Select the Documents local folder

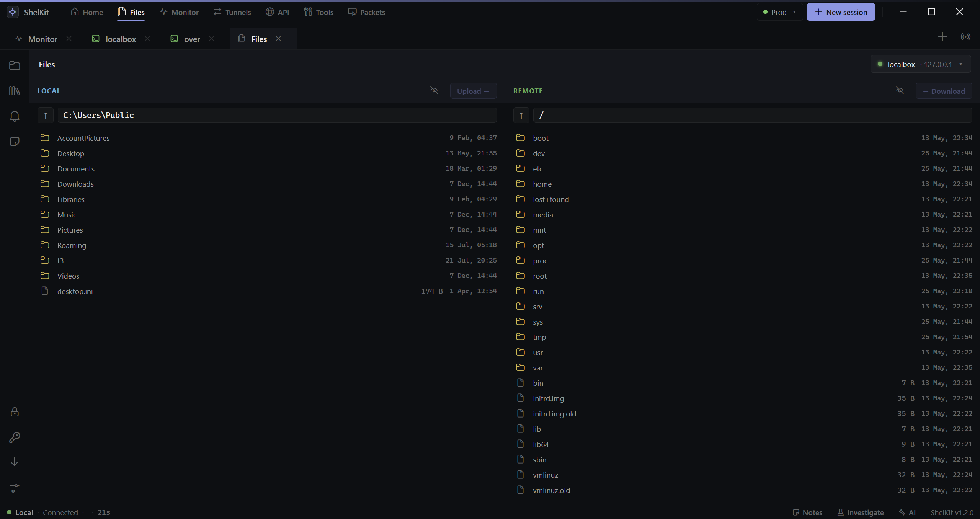(267, 169)
